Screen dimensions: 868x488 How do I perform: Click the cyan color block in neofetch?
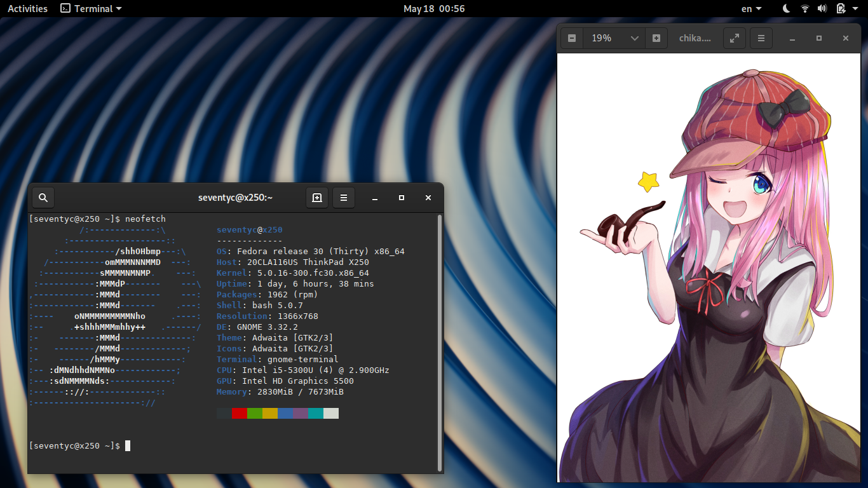pyautogui.click(x=316, y=414)
